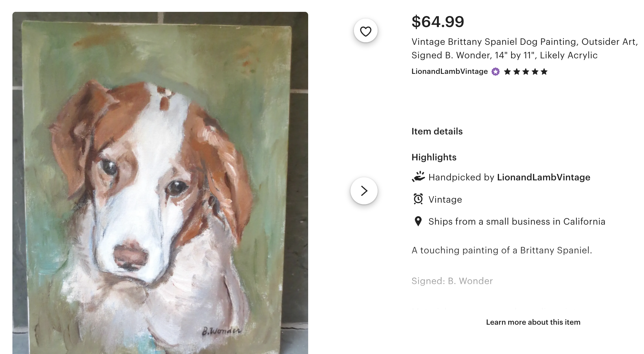The image size is (644, 354).
Task: Open the LionandLambVintage shop below the title
Action: (449, 72)
